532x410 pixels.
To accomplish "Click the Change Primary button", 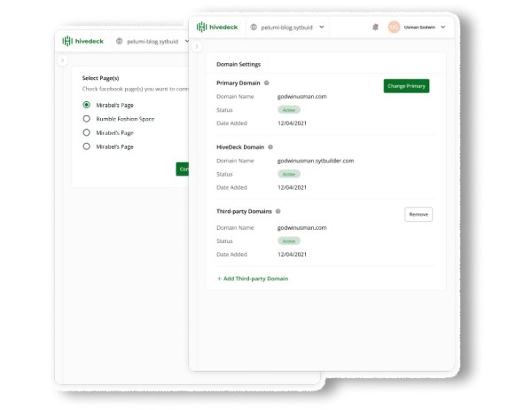I will click(x=406, y=86).
